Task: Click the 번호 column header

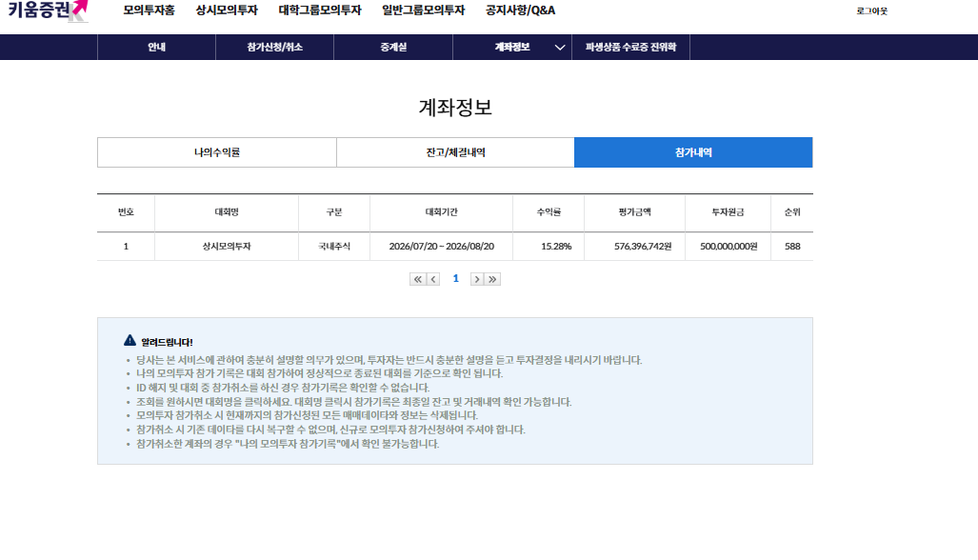Action: [x=126, y=212]
